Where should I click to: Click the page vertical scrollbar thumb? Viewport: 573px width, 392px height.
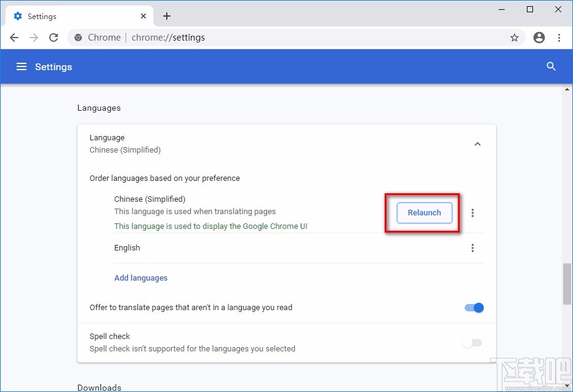tap(567, 283)
